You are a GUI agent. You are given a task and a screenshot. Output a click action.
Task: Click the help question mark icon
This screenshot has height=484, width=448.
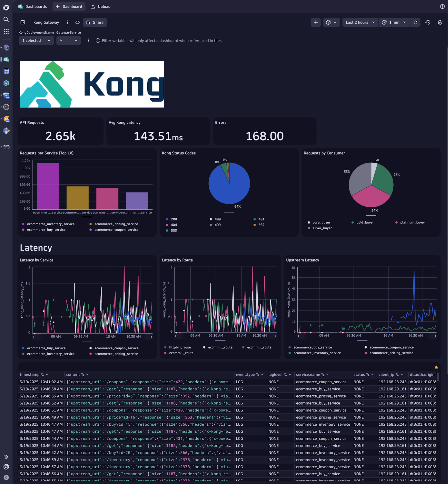click(x=442, y=6)
